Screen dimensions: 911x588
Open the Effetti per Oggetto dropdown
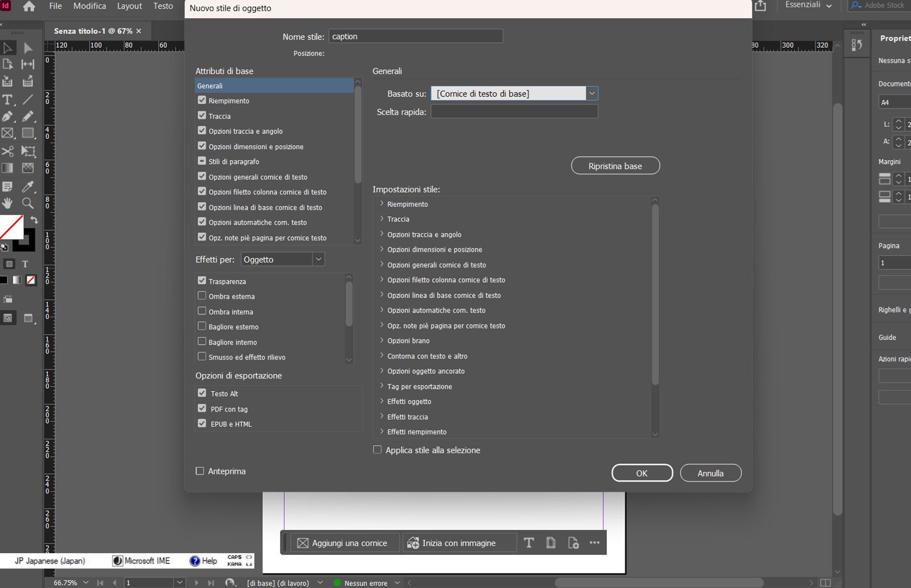tap(282, 260)
